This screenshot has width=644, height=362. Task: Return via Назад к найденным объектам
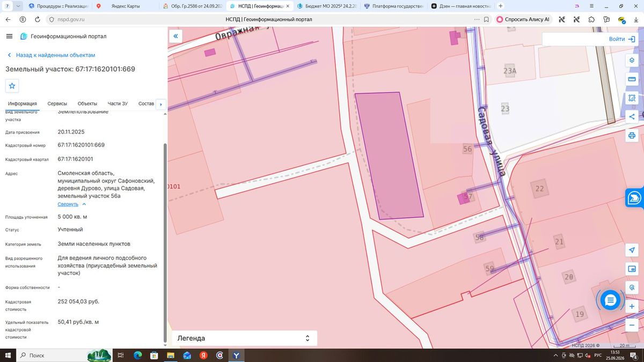point(51,55)
